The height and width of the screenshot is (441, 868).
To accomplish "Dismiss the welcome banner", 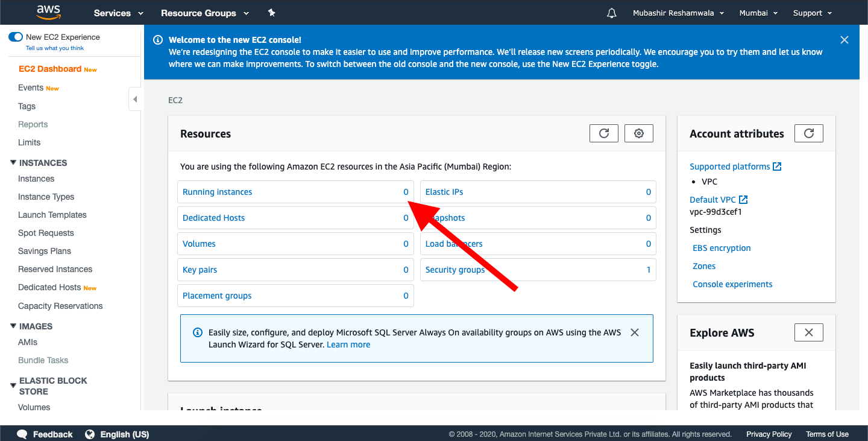I will click(844, 40).
